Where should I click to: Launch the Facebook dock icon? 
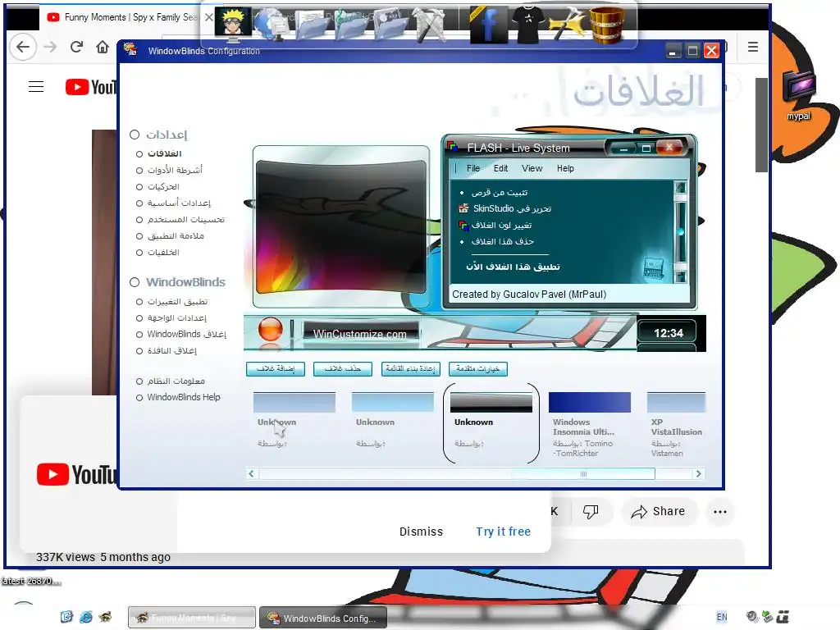[488, 24]
